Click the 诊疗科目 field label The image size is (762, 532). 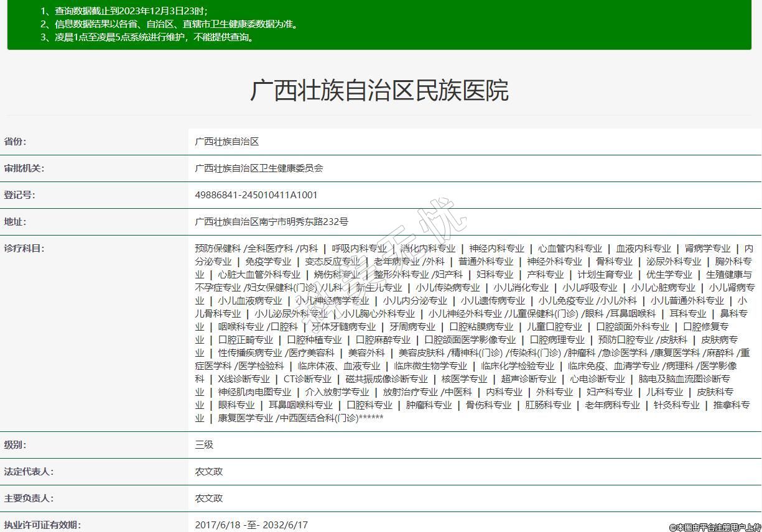[x=24, y=249]
